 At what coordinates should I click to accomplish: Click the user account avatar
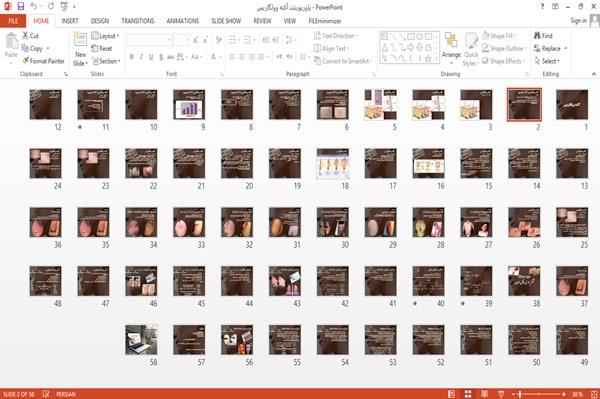595,21
